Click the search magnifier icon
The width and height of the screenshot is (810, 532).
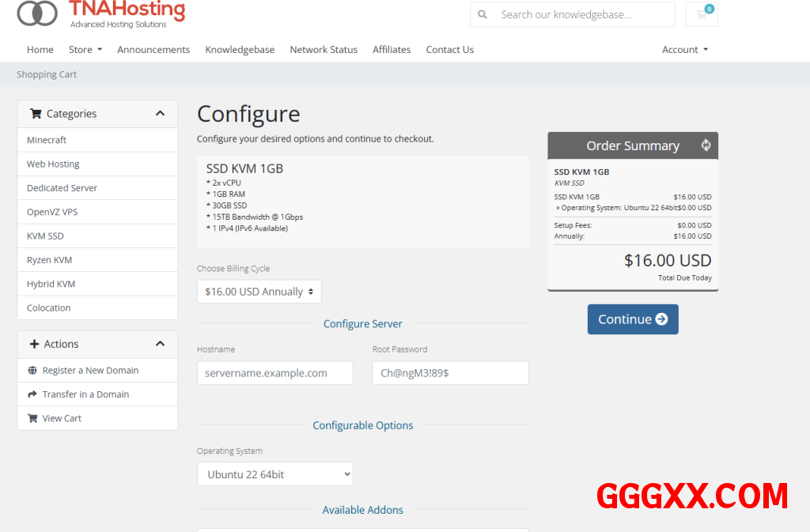coord(484,14)
